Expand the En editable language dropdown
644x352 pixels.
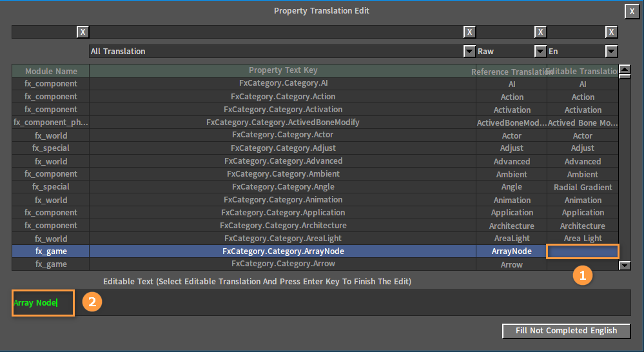[x=611, y=52]
